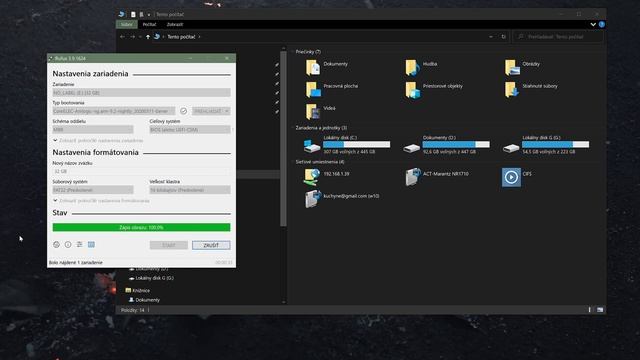The height and width of the screenshot is (360, 640).
Task: Click the navigation pane scrollbar thumb
Action: coord(283,139)
